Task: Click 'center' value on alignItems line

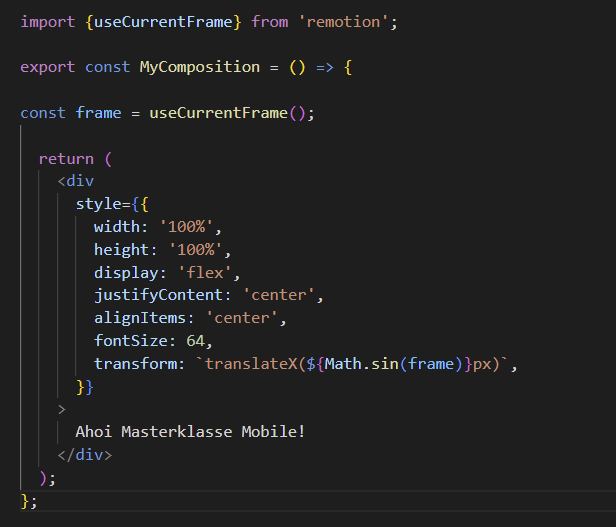Action: 242,318
